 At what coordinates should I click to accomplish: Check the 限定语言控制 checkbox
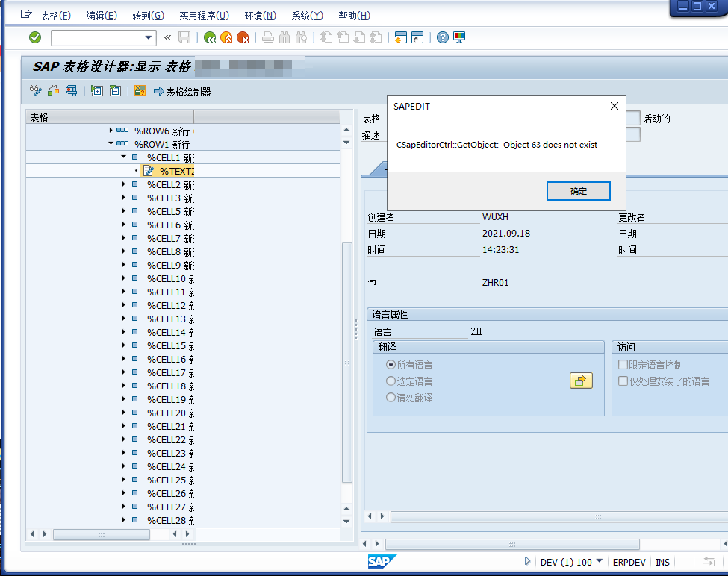623,364
